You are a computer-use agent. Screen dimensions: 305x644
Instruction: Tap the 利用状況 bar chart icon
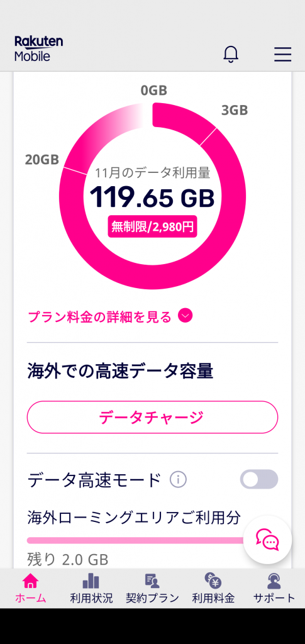pyautogui.click(x=91, y=581)
